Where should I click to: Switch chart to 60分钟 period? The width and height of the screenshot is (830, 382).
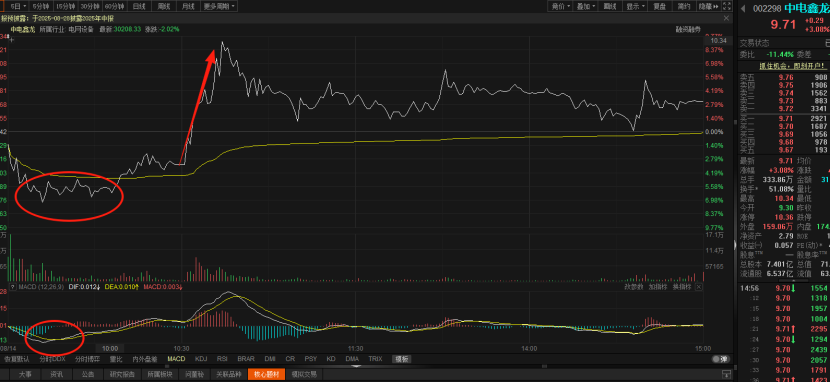114,6
